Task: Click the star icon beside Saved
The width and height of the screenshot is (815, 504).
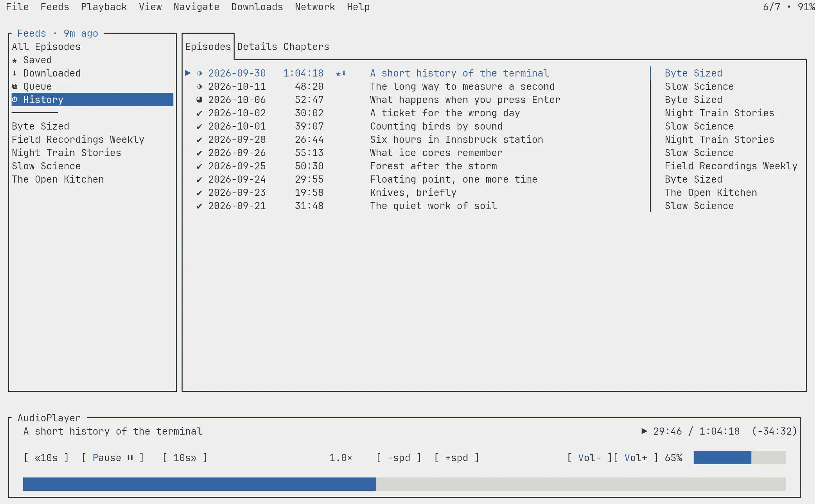Action: coord(15,60)
